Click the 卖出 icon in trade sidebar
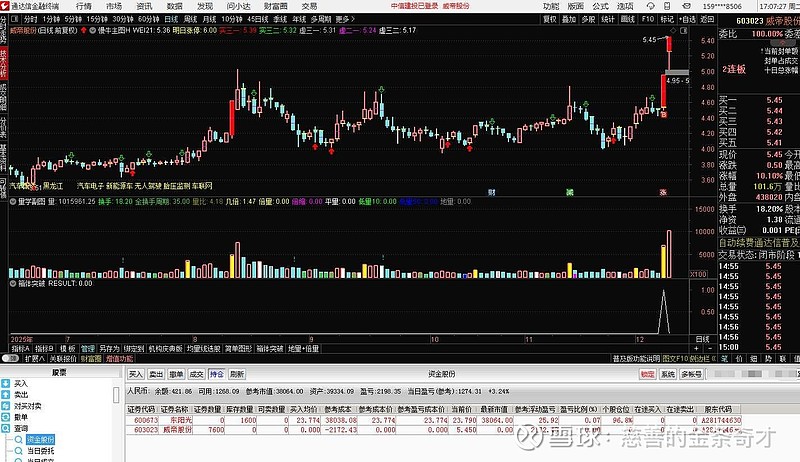 coord(6,394)
